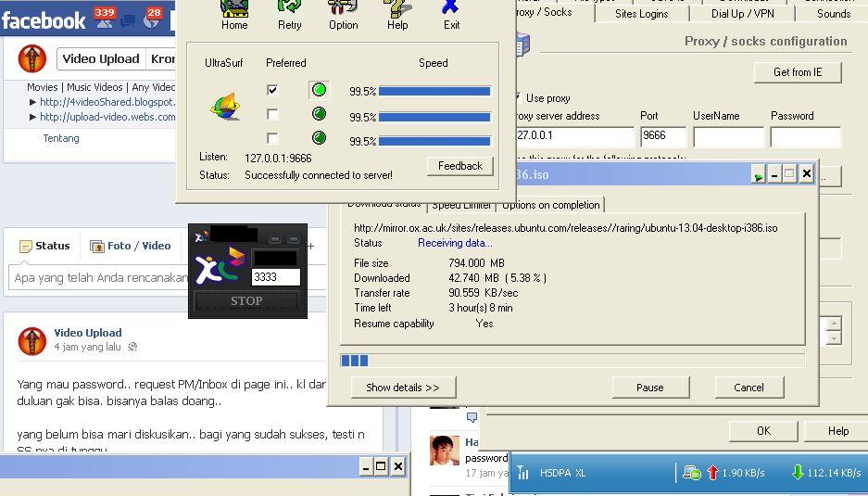Screen dimensions: 868x496
Task: Click Help in the IDM options dialog
Action: pos(837,430)
